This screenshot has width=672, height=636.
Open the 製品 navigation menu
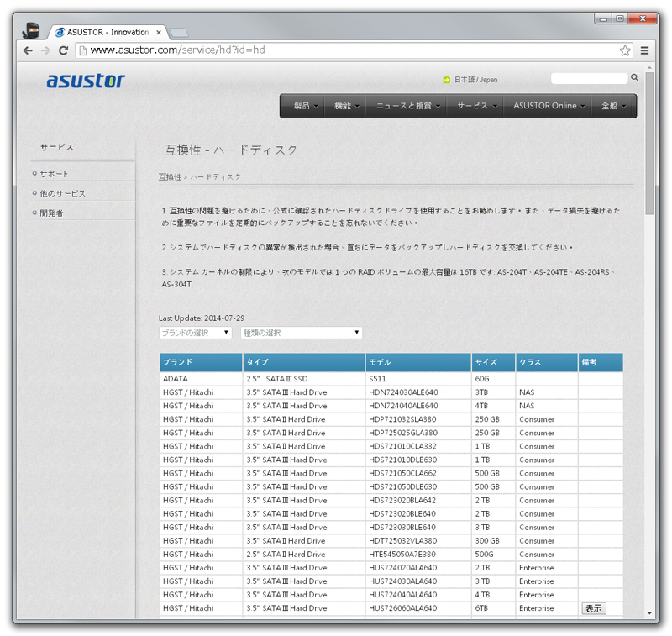[x=306, y=106]
